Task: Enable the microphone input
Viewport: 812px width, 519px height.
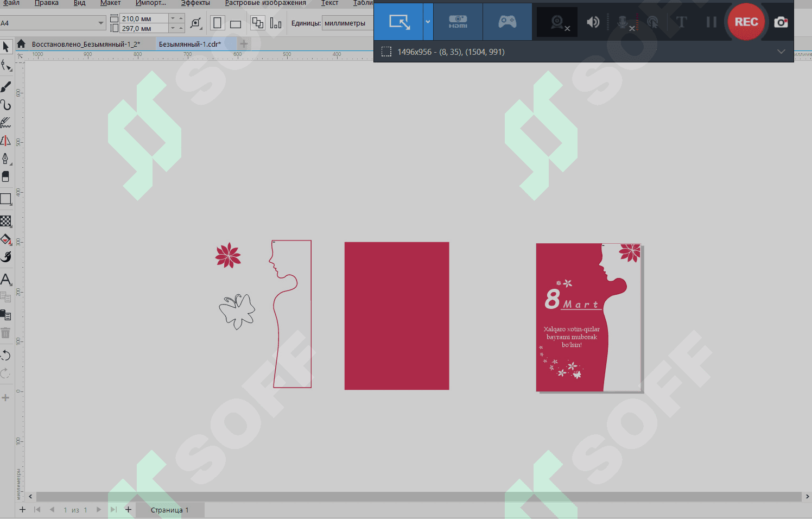Action: [623, 22]
